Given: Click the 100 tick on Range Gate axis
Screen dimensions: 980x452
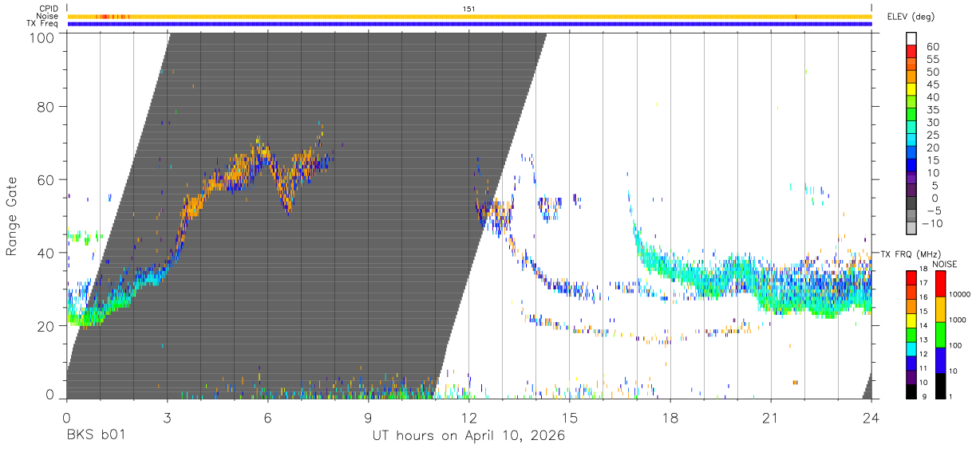Looking at the screenshot, I should [42, 37].
